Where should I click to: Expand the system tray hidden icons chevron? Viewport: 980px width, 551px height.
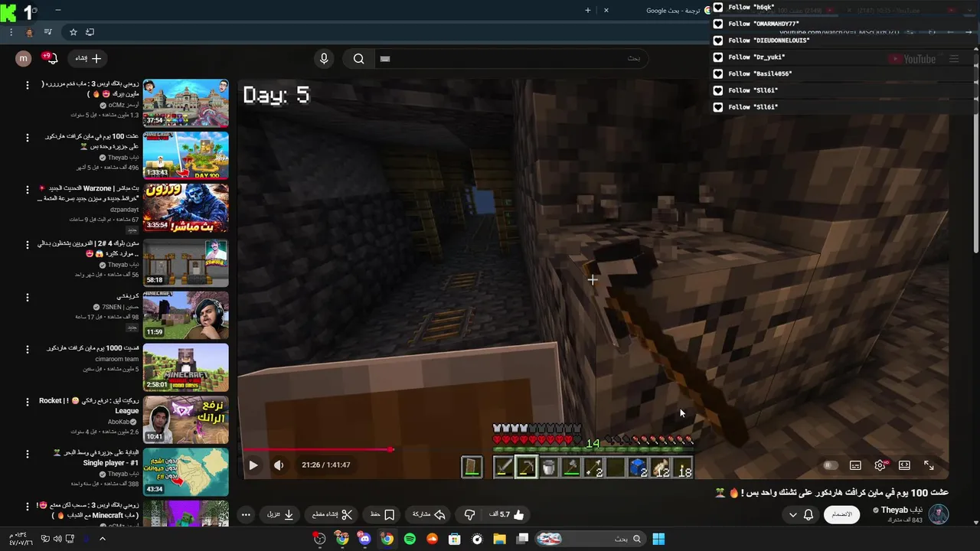point(102,539)
